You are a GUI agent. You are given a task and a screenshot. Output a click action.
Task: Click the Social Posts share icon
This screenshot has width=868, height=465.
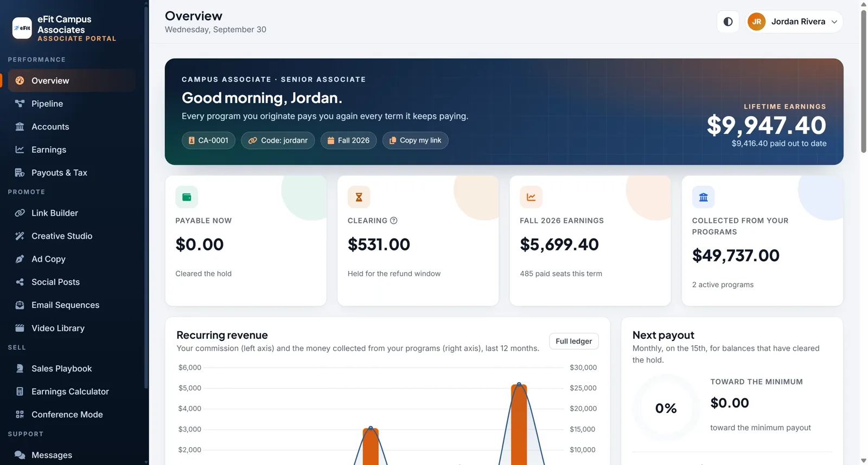[20, 282]
